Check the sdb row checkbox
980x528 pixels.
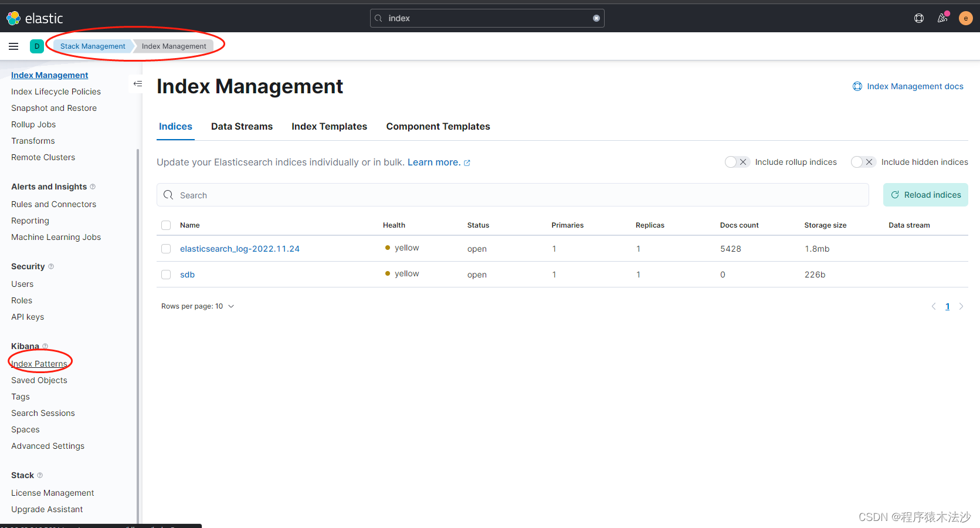[166, 275]
